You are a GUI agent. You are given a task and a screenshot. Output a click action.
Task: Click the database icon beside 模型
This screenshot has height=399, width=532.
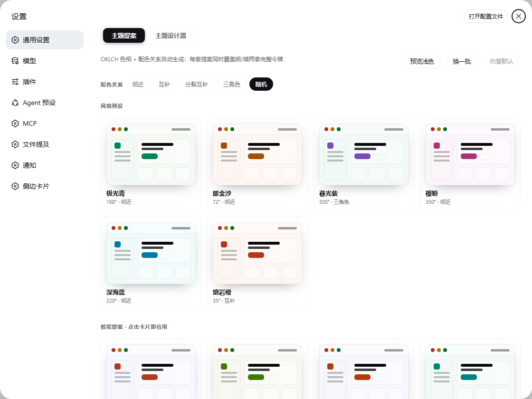pos(15,61)
